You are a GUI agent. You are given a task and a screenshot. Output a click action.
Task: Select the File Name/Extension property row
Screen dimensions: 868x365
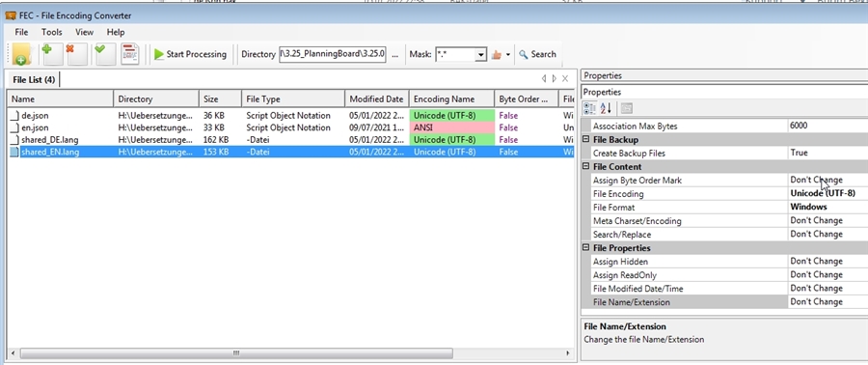coord(724,302)
